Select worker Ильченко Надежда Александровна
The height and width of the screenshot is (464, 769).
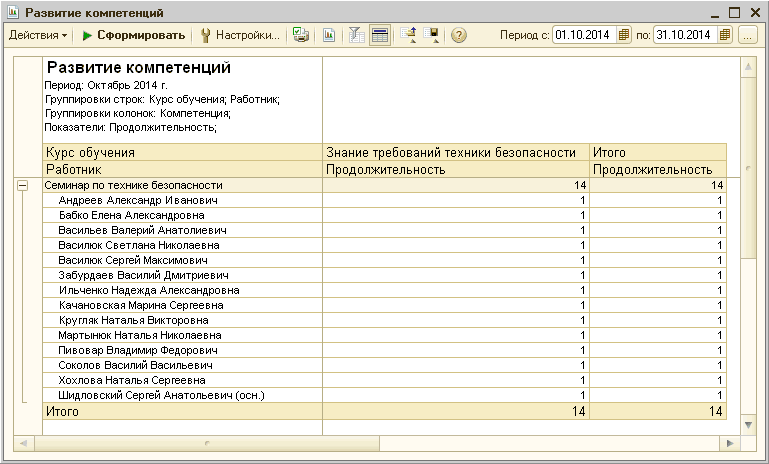point(182,290)
